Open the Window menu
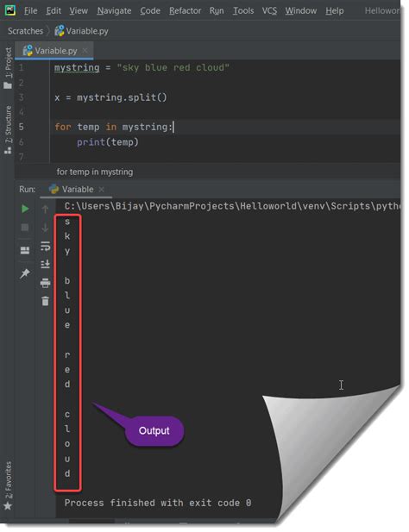This screenshot has width=409, height=532. pyautogui.click(x=301, y=11)
